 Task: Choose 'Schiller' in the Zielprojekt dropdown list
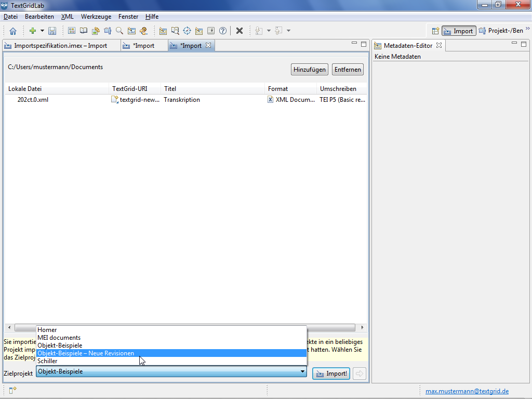48,361
